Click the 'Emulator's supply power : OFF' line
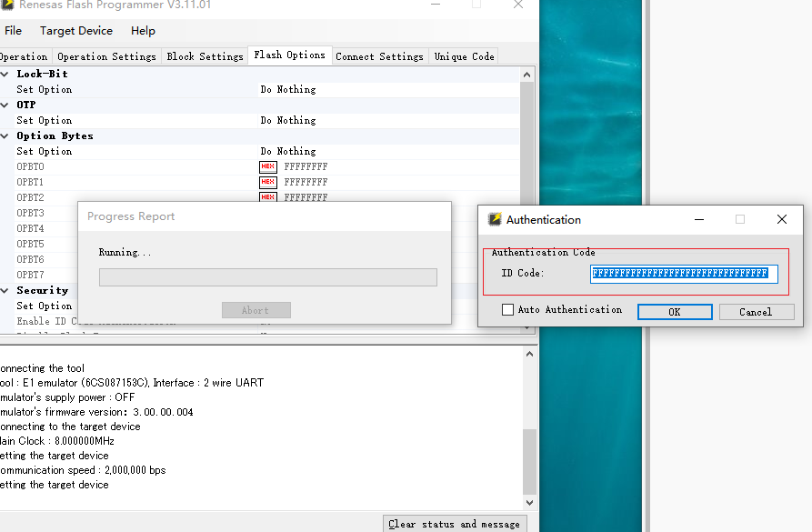This screenshot has height=532, width=812. [67, 397]
